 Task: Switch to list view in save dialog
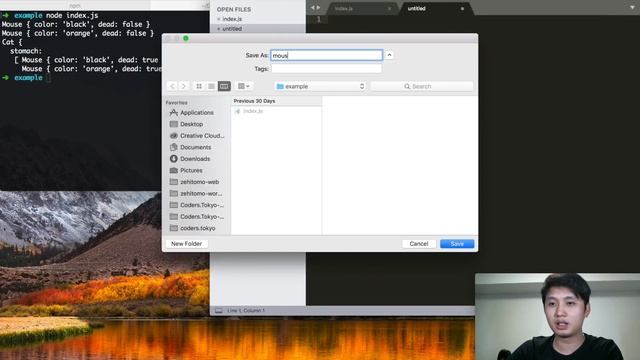pyautogui.click(x=211, y=86)
